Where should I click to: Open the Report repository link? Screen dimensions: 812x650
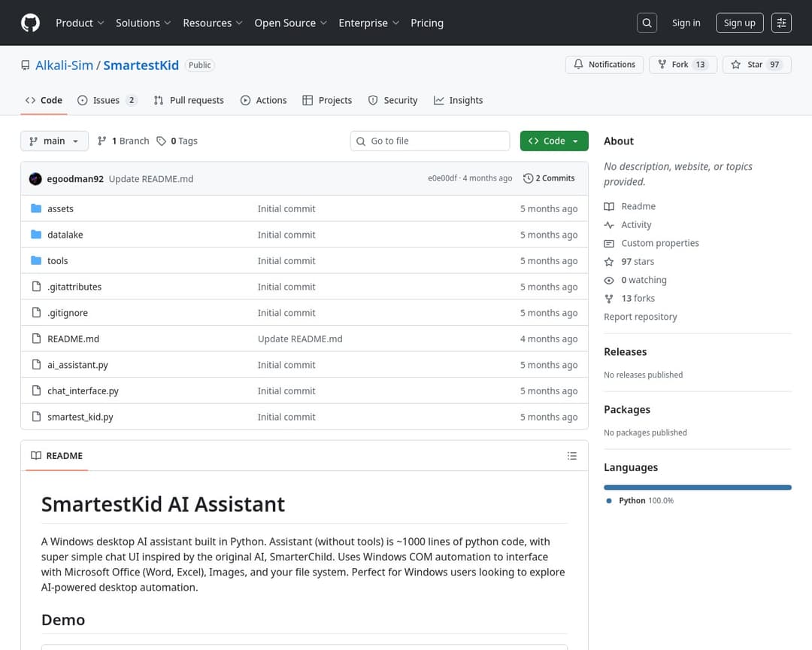click(641, 317)
